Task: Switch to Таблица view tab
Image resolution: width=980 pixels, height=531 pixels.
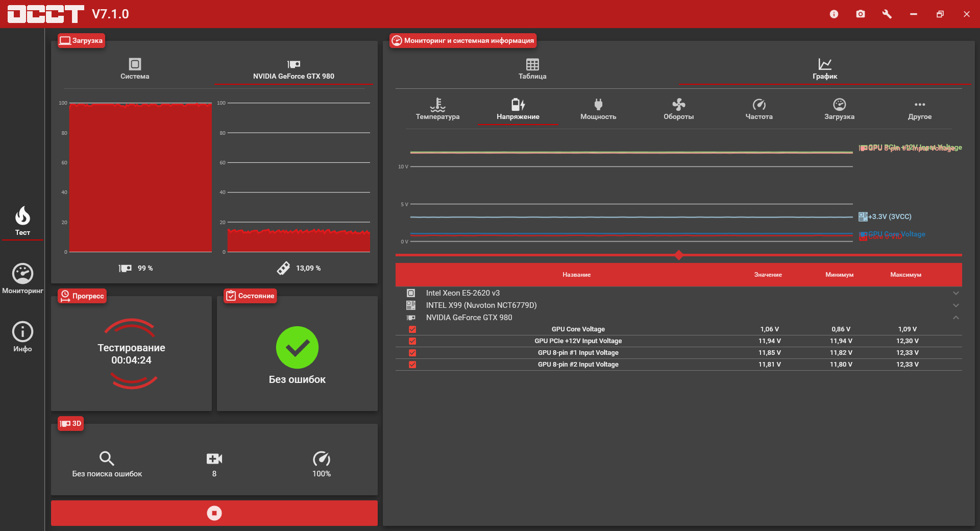Action: (532, 69)
